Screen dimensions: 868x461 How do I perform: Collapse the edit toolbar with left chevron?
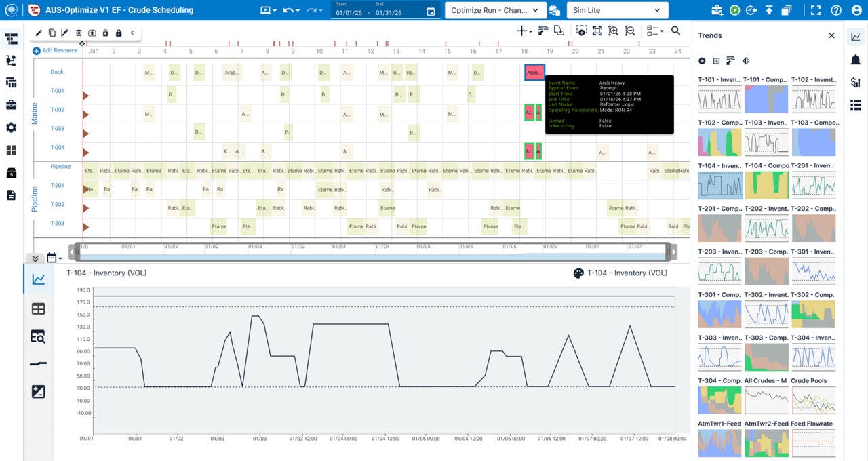(132, 33)
